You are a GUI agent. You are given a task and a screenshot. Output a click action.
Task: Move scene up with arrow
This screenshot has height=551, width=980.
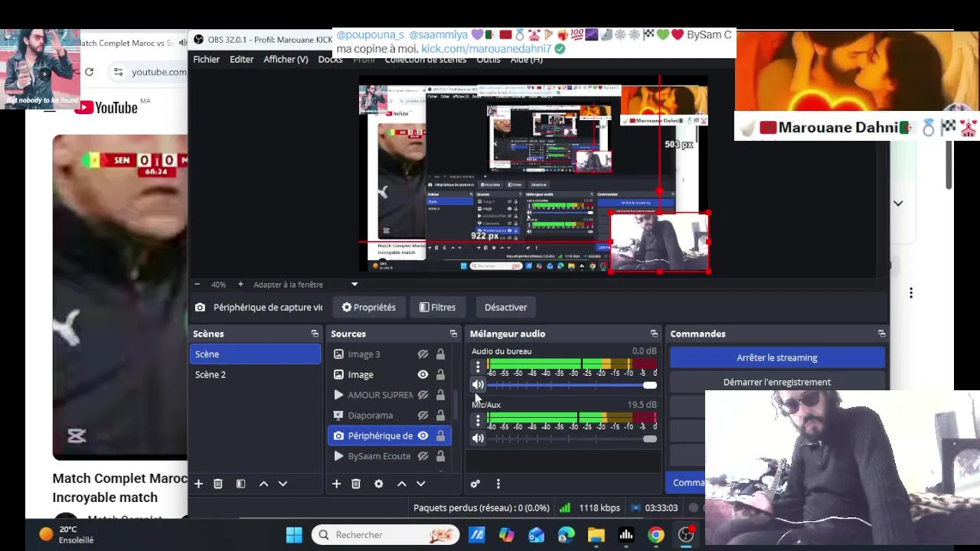pyautogui.click(x=263, y=484)
